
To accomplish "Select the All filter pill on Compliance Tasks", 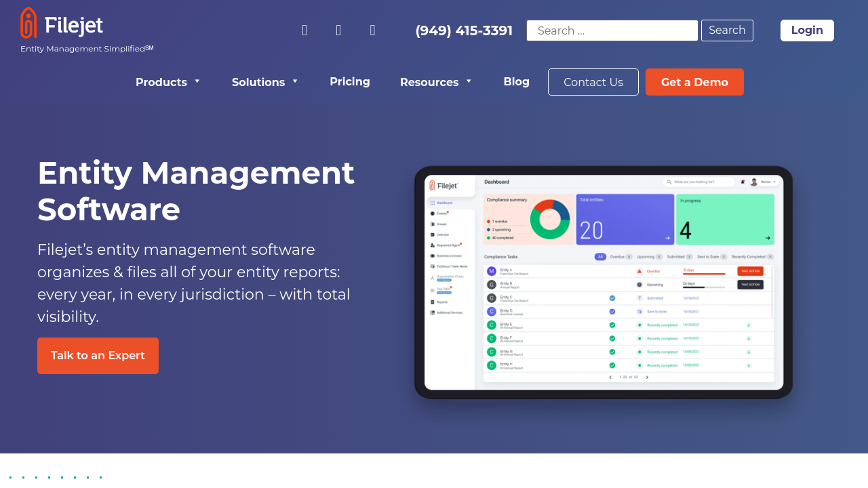I will 599,256.
